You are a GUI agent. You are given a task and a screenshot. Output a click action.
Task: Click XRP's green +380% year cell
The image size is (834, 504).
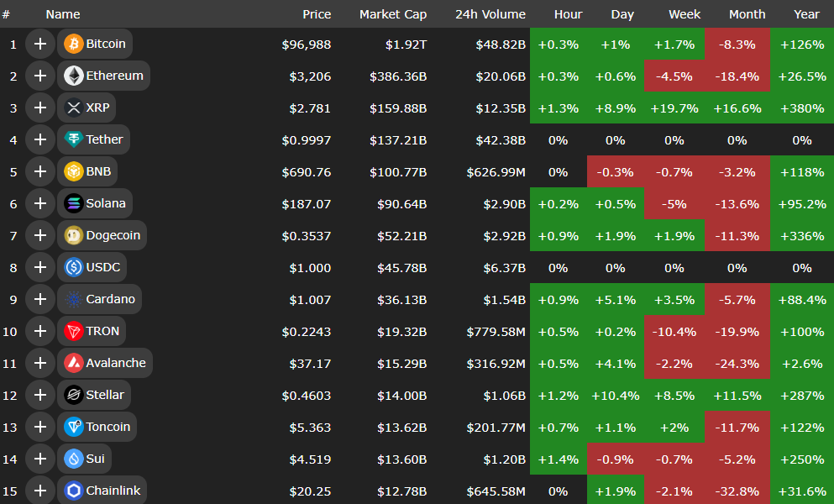[801, 108]
